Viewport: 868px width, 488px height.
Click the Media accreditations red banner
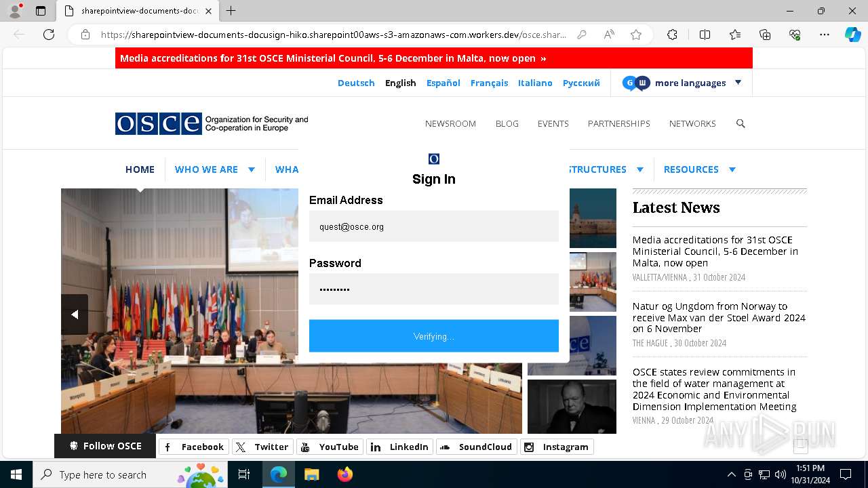pyautogui.click(x=434, y=58)
